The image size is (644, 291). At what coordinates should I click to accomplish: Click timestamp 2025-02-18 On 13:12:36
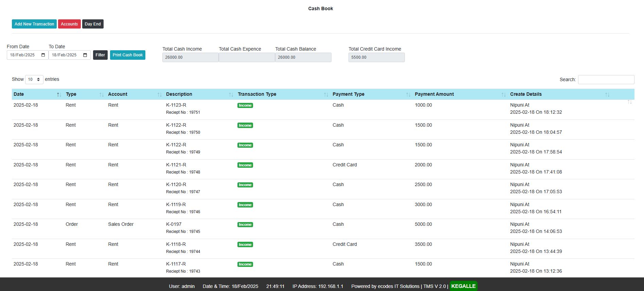coord(536,271)
